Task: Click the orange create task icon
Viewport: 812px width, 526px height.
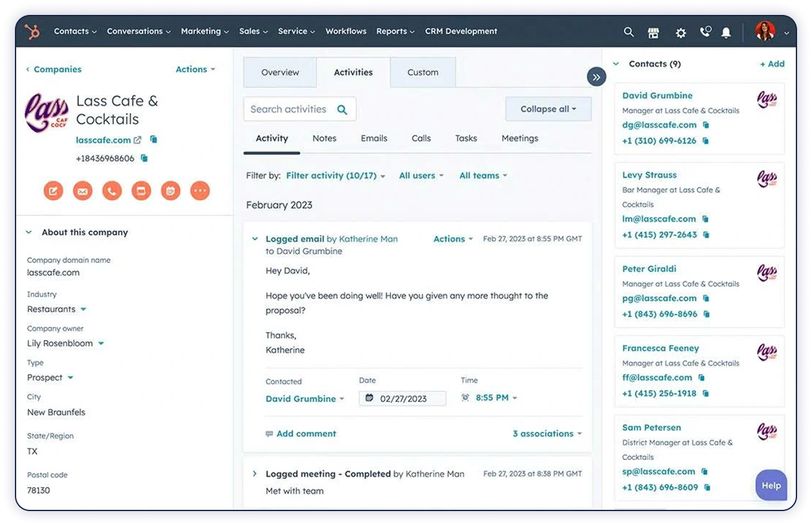Action: pyautogui.click(x=141, y=191)
